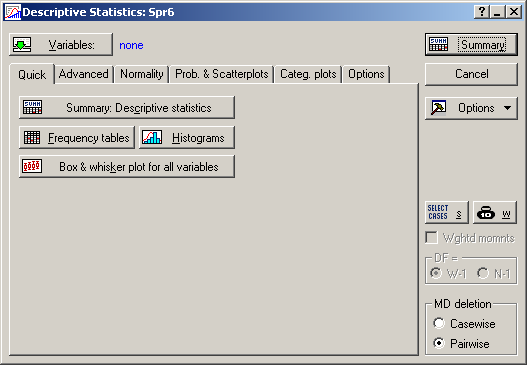
Task: Click the Select Cases icon button
Action: 447,212
